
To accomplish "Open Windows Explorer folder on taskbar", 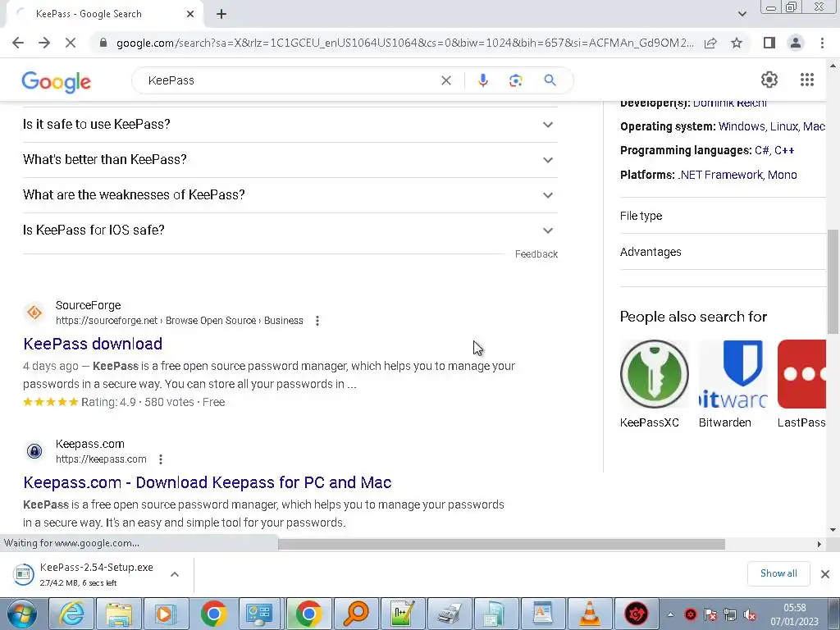I will [118, 614].
